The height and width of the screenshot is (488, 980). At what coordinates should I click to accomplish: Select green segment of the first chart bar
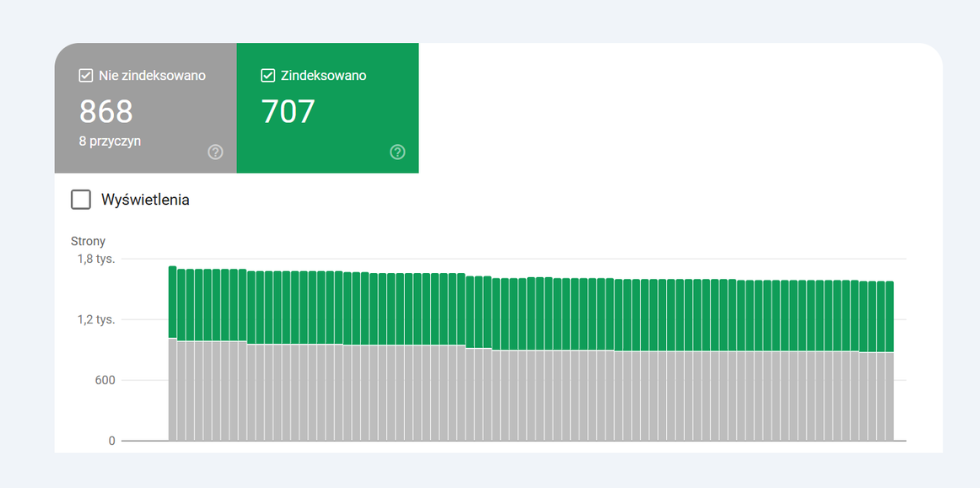[x=173, y=302]
